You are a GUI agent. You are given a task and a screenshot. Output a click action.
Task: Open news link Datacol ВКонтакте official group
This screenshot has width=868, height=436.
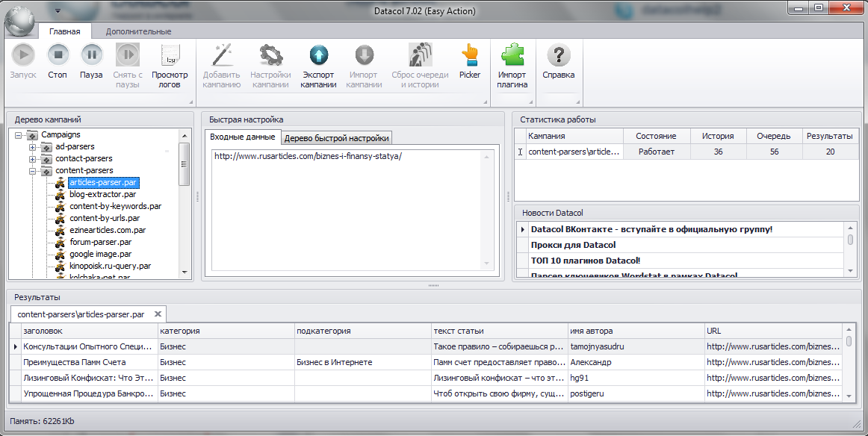pyautogui.click(x=651, y=229)
